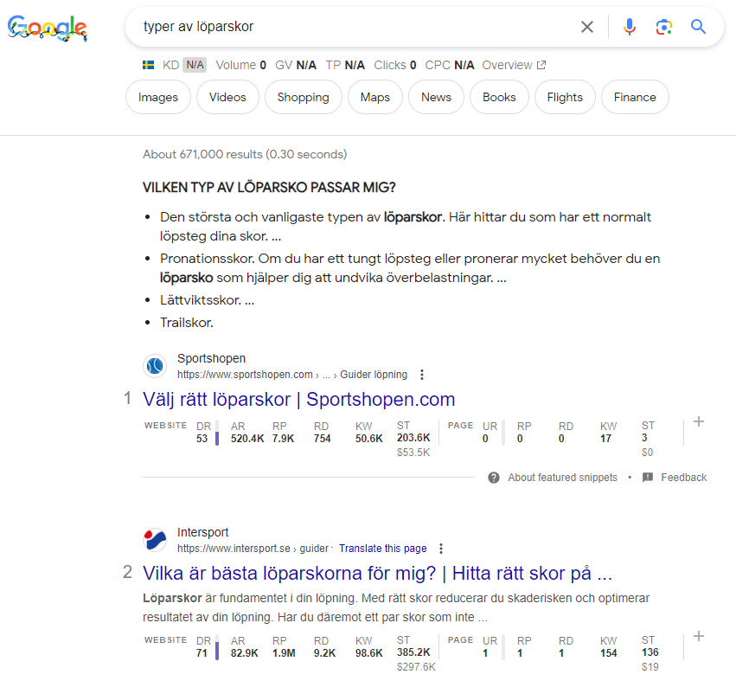The height and width of the screenshot is (700, 736).
Task: Expand metrics with the plus icon under Intersport
Action: (x=699, y=635)
